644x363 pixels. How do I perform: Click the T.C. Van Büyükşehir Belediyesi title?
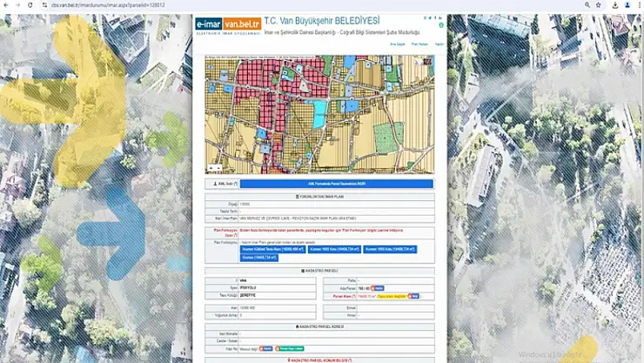[322, 21]
